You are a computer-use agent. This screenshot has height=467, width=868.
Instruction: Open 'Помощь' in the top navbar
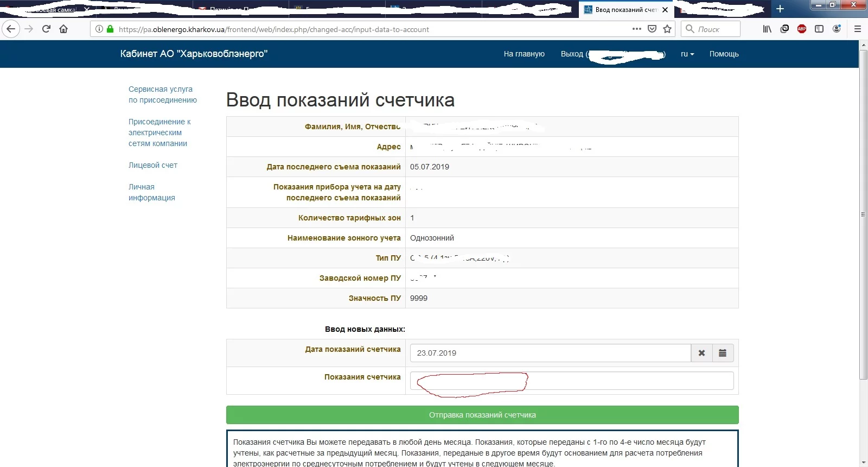(x=724, y=54)
